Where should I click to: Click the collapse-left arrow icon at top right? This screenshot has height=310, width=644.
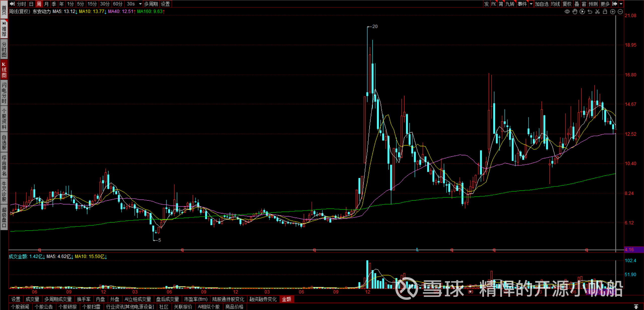click(615, 4)
